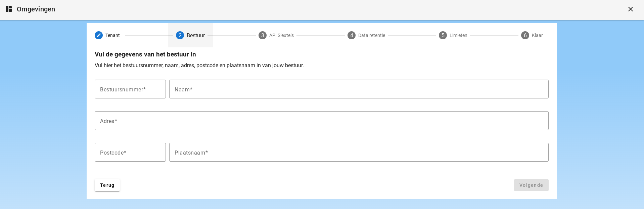Open the Limieten step label

[458, 35]
